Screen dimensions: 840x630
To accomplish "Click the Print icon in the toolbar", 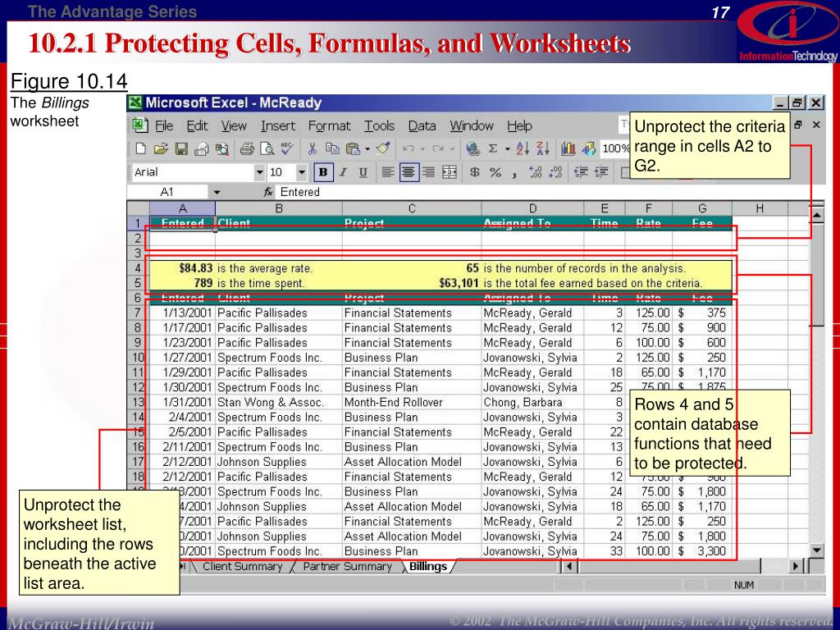I will tap(246, 149).
